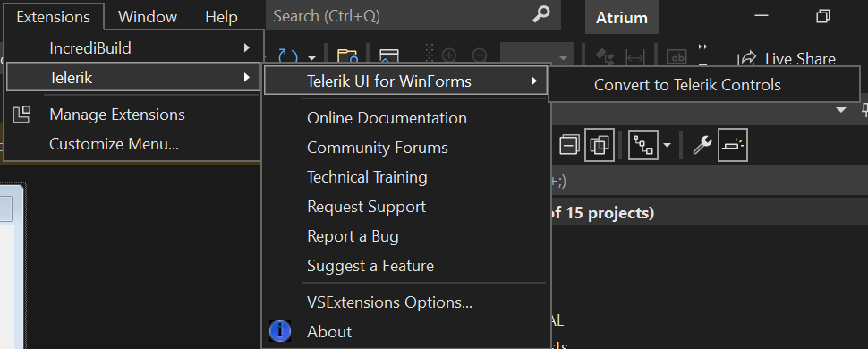Open Manage Extensions
Viewport: 868px width, 349px height.
pyautogui.click(x=133, y=115)
